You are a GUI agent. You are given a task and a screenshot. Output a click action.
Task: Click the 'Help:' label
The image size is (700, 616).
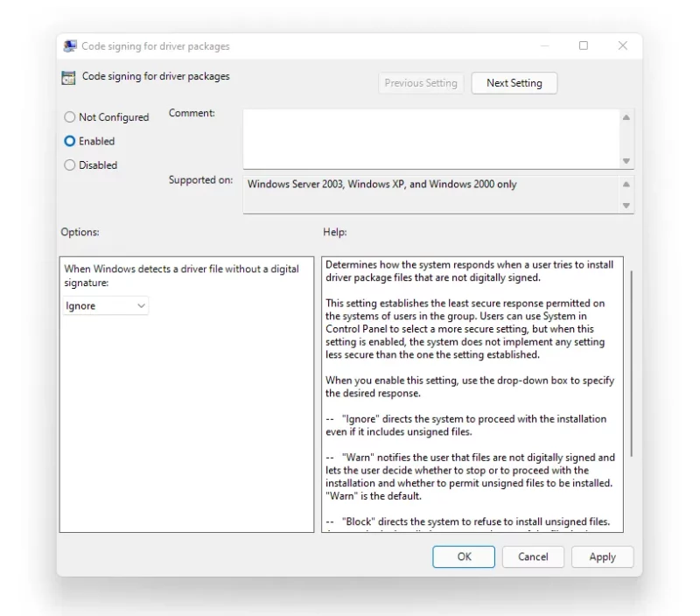point(335,232)
